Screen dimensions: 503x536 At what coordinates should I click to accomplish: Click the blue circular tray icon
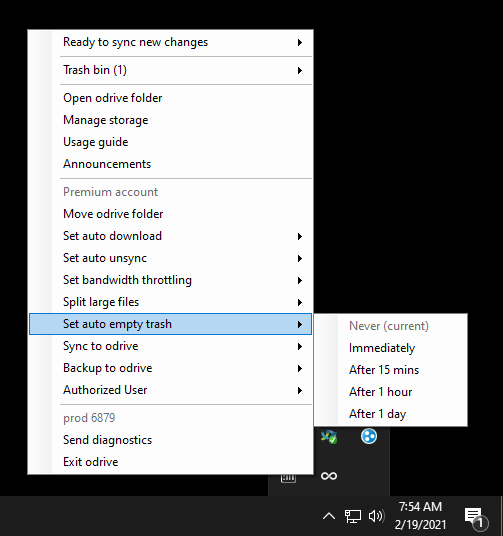369,436
